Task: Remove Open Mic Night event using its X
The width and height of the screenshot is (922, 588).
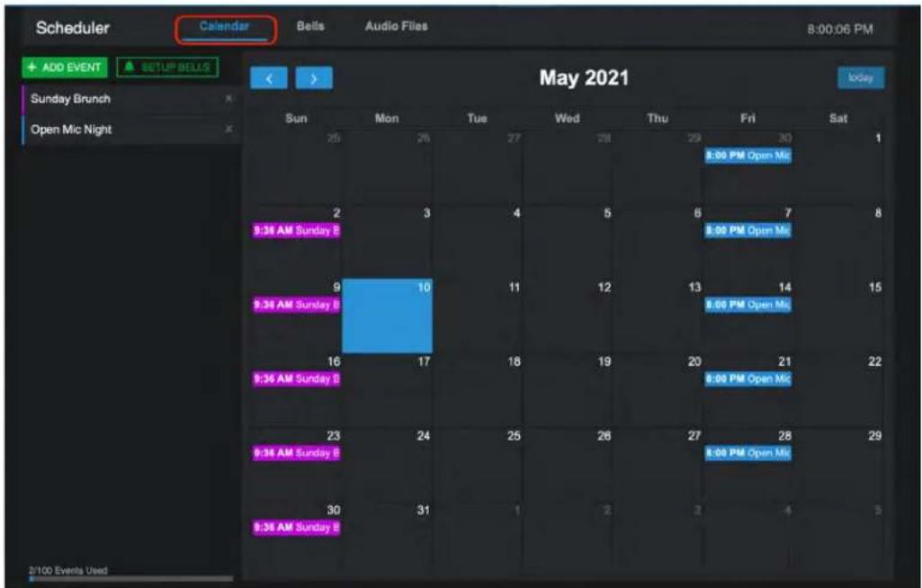Action: pyautogui.click(x=228, y=129)
